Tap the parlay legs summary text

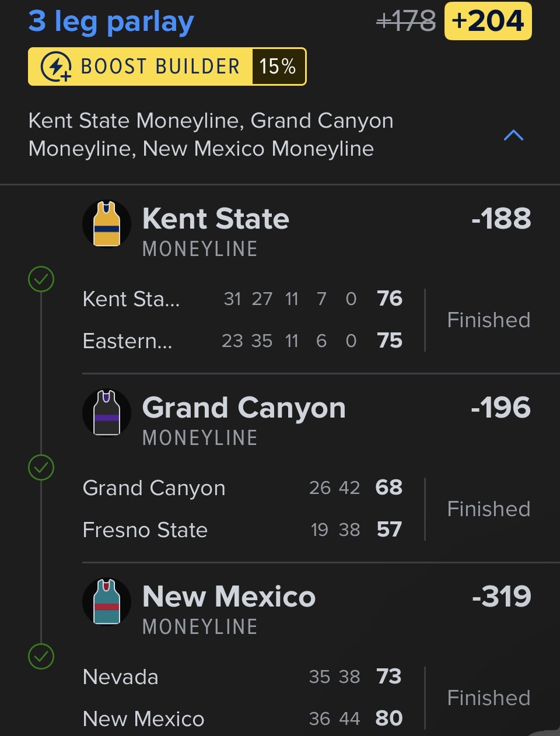pos(211,135)
